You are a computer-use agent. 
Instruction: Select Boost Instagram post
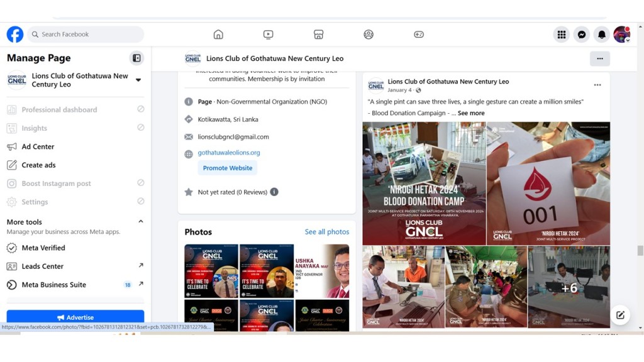(x=75, y=184)
